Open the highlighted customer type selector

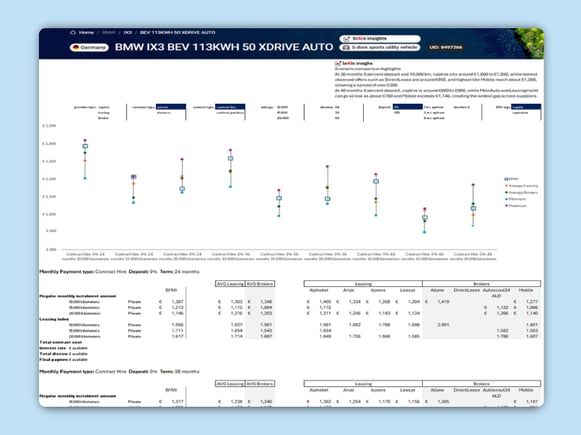click(x=171, y=107)
